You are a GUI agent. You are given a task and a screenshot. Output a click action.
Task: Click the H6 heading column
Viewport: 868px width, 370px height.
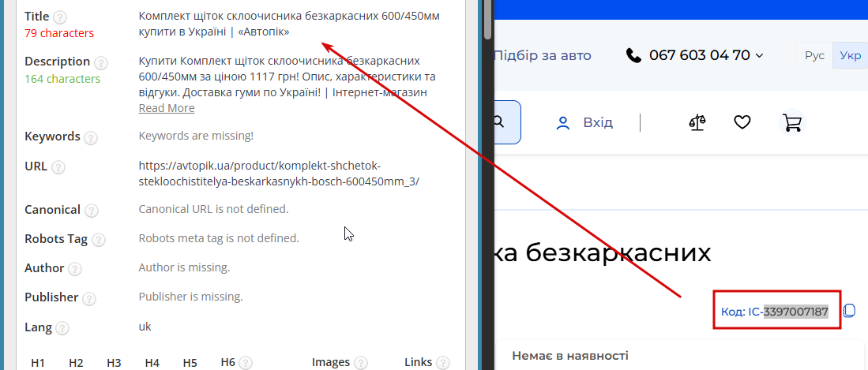(228, 363)
